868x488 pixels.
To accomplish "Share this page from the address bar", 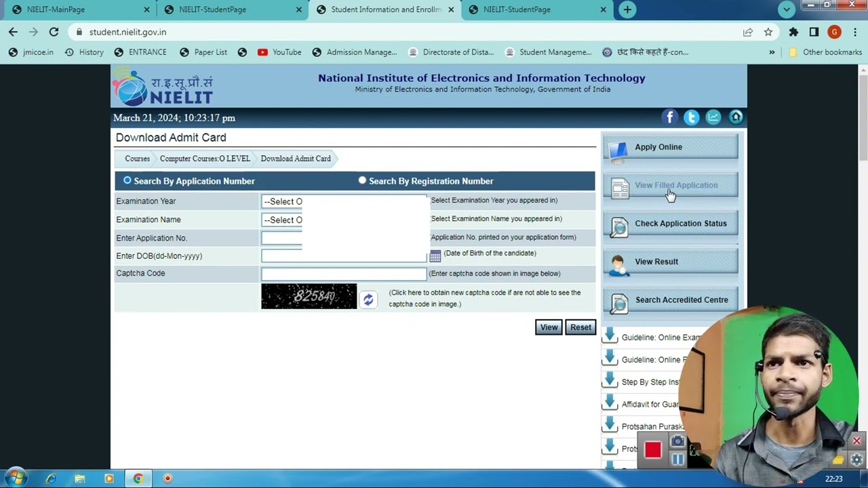I will coord(747,32).
